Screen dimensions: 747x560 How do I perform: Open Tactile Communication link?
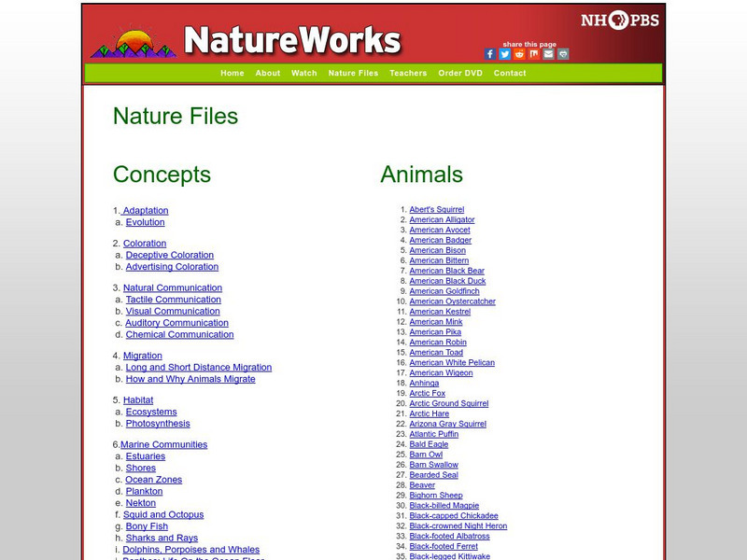pyautogui.click(x=174, y=300)
